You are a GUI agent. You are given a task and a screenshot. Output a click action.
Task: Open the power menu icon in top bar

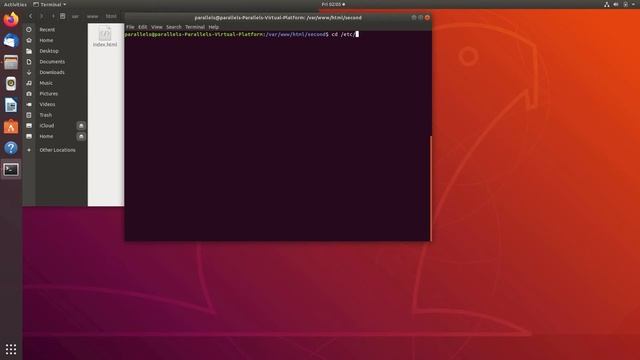(626, 4)
